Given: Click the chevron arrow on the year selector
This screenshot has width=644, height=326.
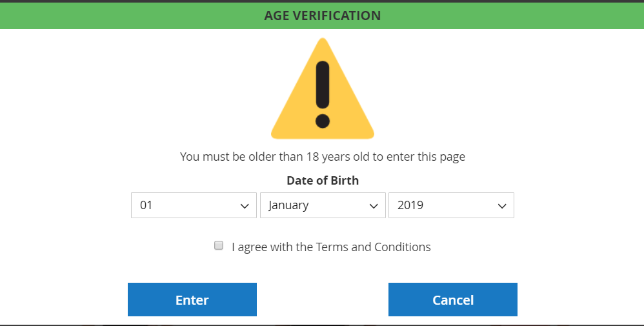Looking at the screenshot, I should (x=501, y=206).
